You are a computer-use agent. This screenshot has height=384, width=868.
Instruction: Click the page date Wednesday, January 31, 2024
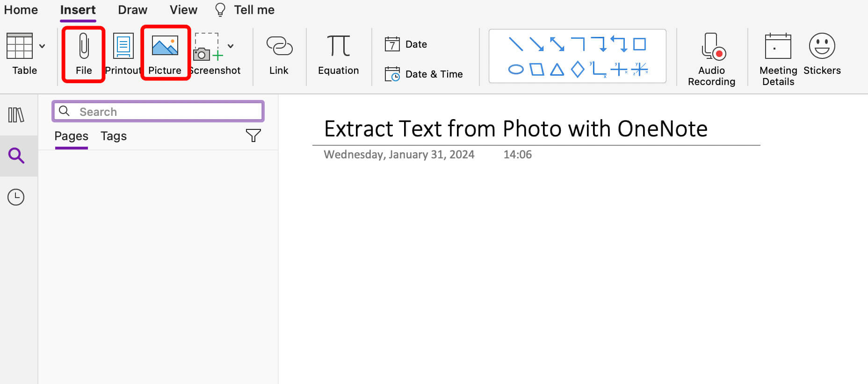399,155
